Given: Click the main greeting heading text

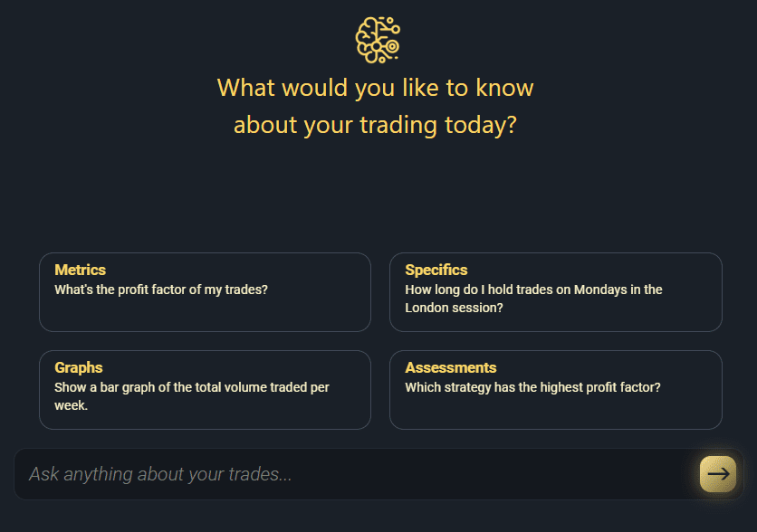Looking at the screenshot, I should tap(375, 106).
